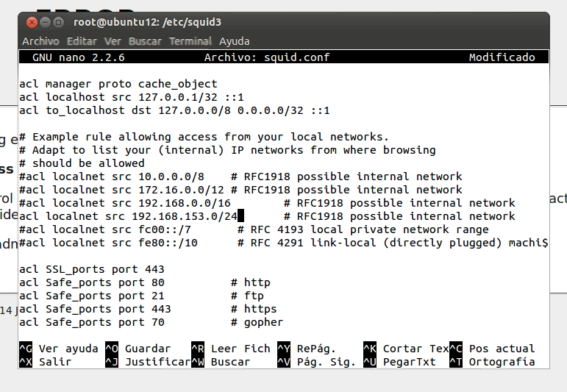
Task: Open the Ayuda menu
Action: 234,41
